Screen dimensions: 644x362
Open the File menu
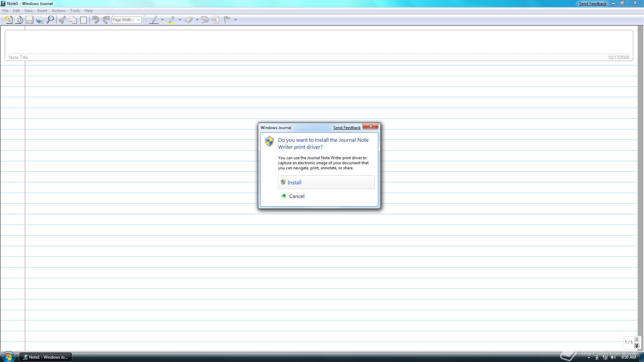coord(5,11)
